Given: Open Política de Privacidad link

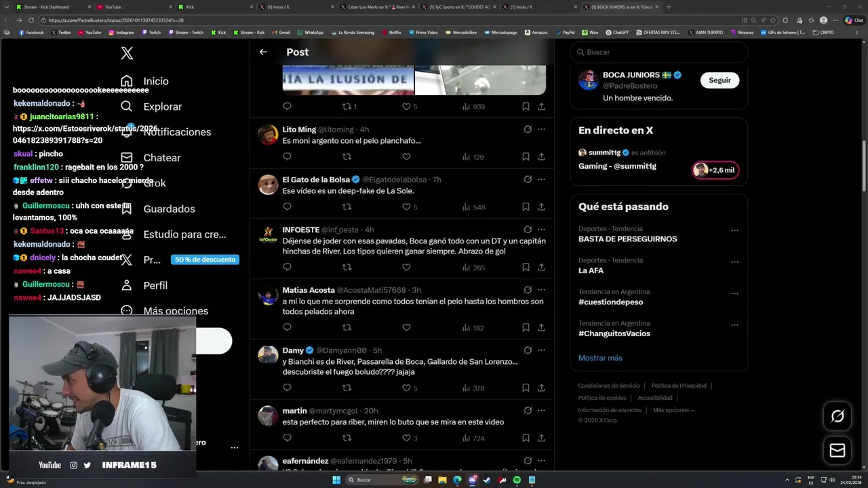Looking at the screenshot, I should tap(679, 386).
